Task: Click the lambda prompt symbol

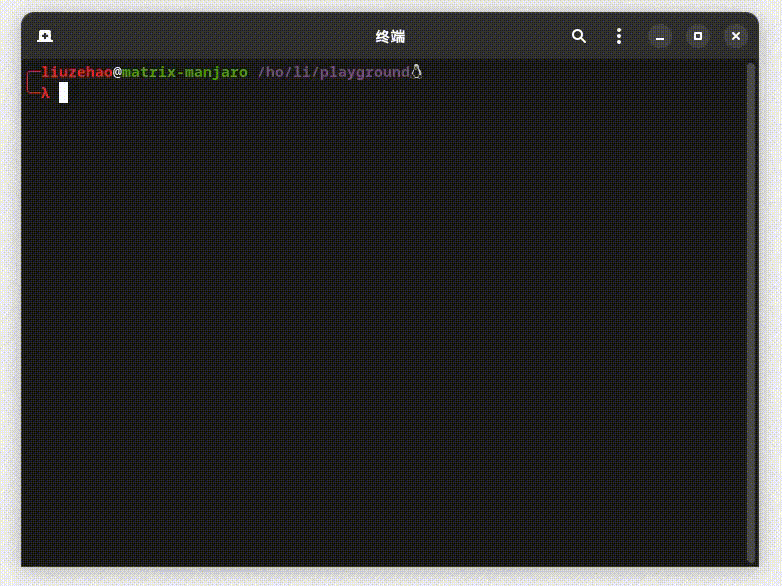Action: [45, 93]
